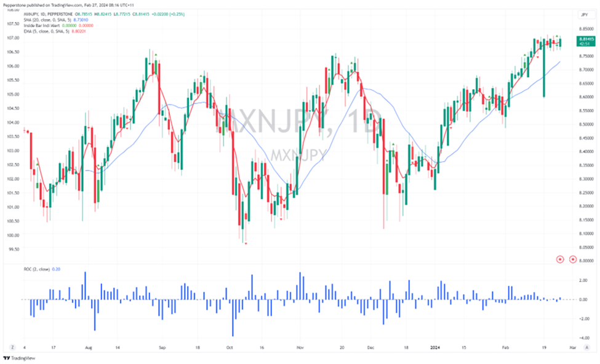Click the 2.00 level on ROC scale

584,280
